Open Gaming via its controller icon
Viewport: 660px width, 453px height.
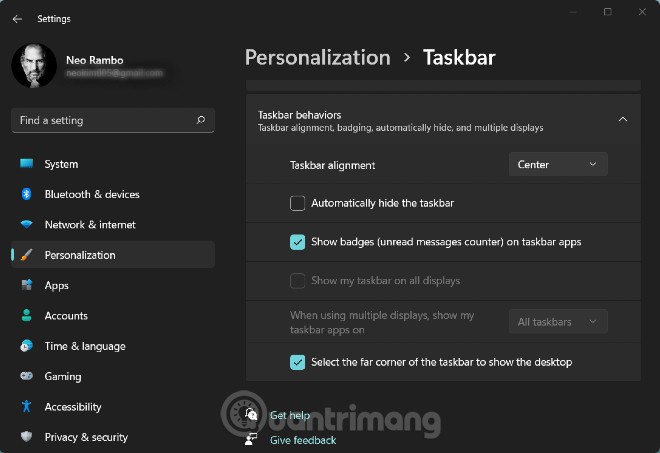tap(26, 377)
